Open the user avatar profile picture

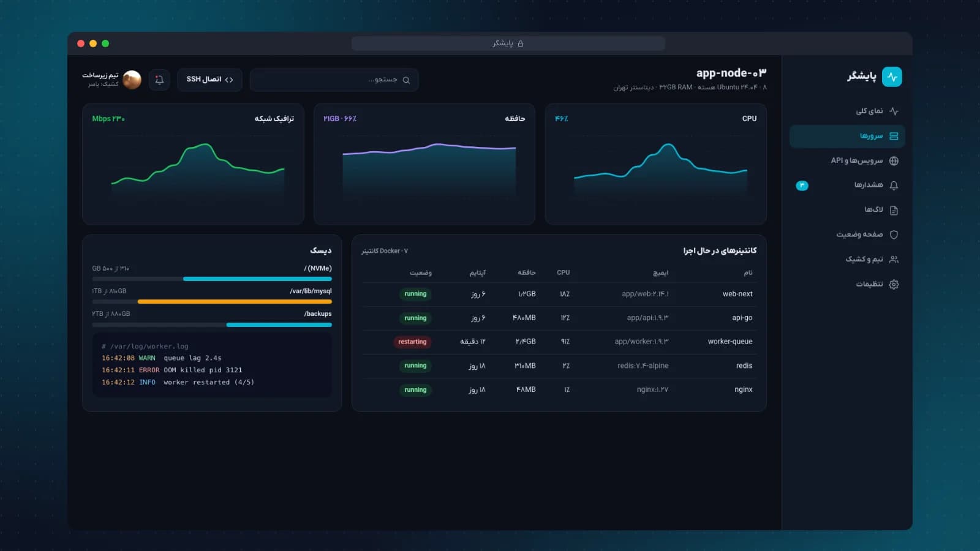point(132,80)
